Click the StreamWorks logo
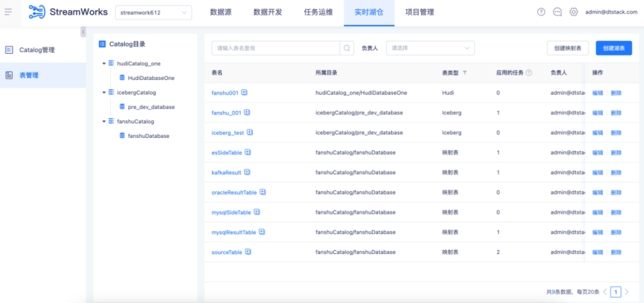 (x=68, y=12)
